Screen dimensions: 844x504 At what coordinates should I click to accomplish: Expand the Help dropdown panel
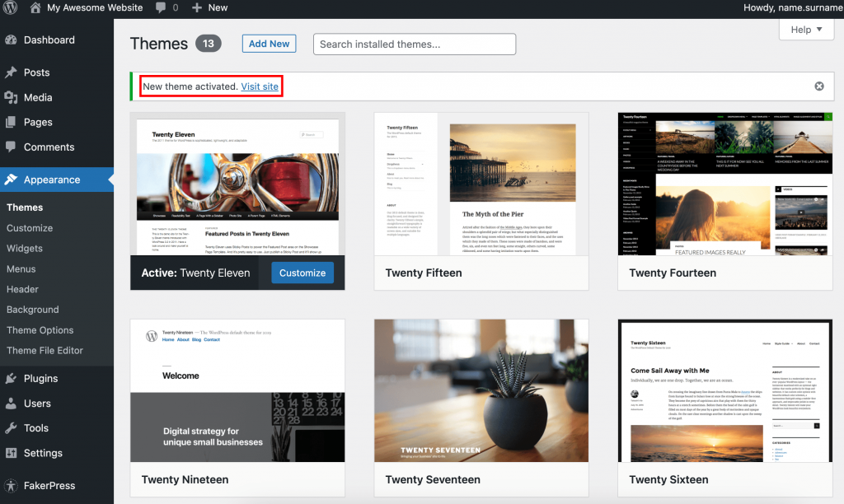pos(805,29)
